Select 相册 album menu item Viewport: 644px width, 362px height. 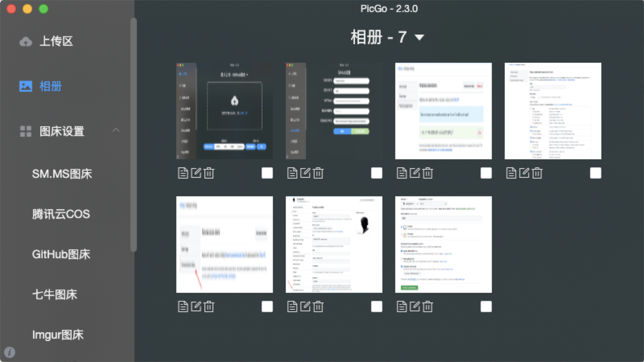pos(50,86)
